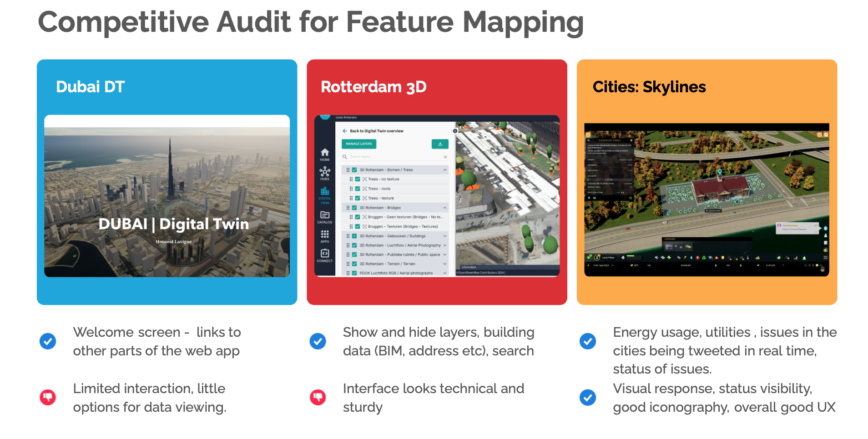The image size is (868, 439).
Task: Expand the Luchtfoto / Aerial Photography group
Action: coord(444,245)
